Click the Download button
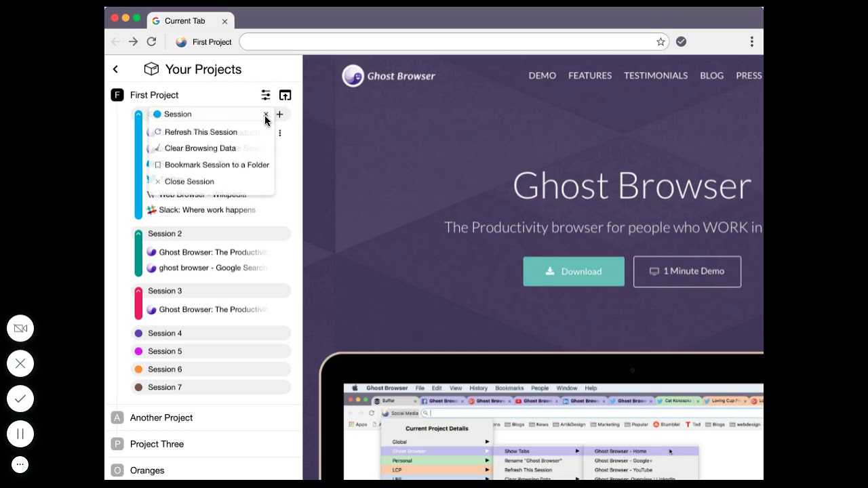 pyautogui.click(x=574, y=272)
